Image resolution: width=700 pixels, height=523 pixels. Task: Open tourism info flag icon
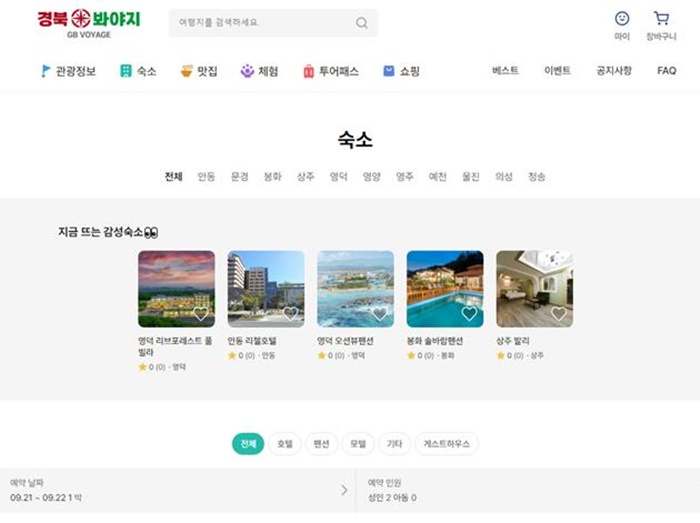pos(46,71)
